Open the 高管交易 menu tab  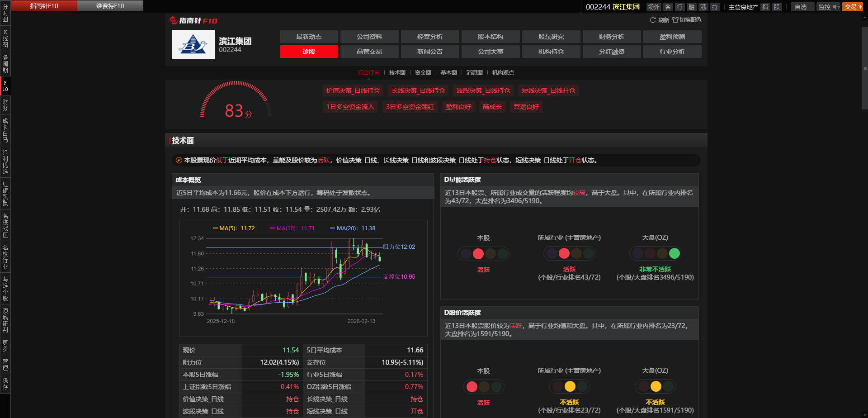tap(369, 52)
